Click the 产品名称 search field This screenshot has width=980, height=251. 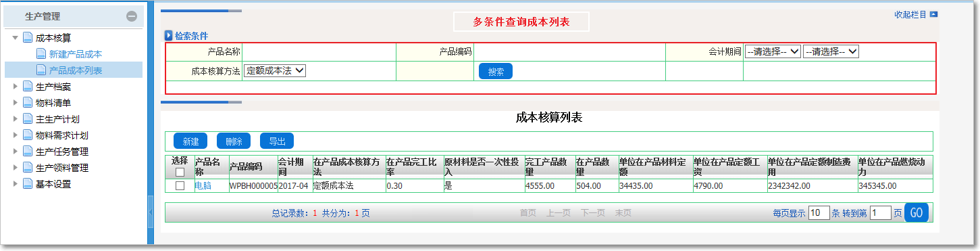319,51
